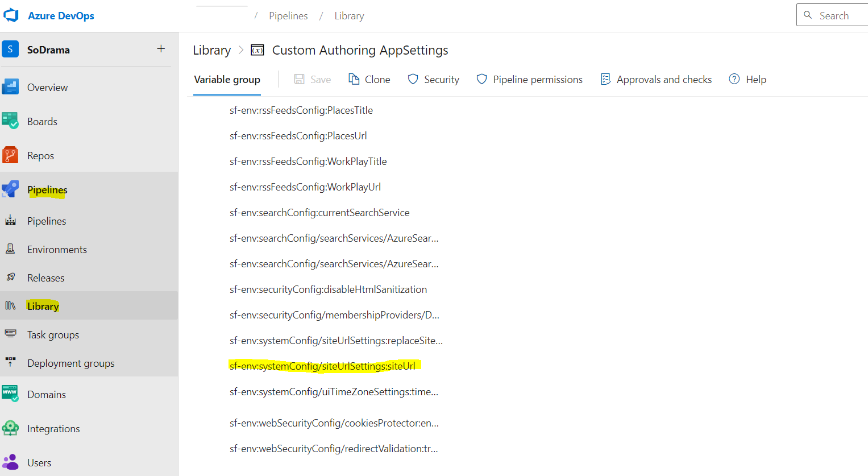The image size is (868, 476).
Task: Click the Environments icon
Action: pos(10,249)
